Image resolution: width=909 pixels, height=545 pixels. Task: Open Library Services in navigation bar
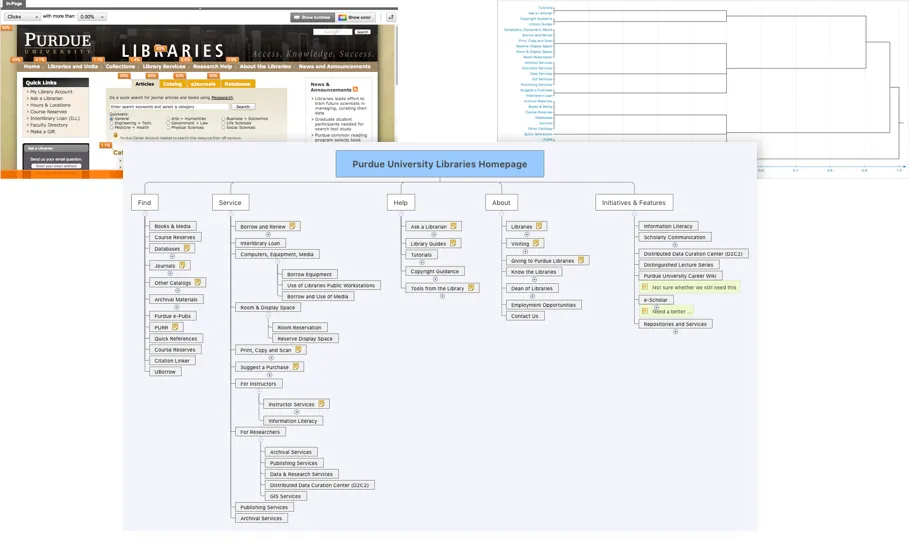click(164, 67)
